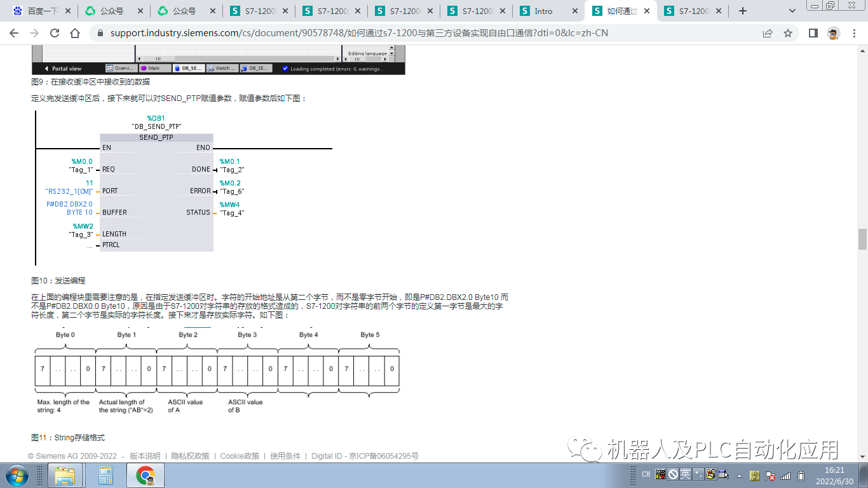Click the Siemens AG 2009-2022 copyright text
The width and height of the screenshot is (868, 488).
pos(72,456)
